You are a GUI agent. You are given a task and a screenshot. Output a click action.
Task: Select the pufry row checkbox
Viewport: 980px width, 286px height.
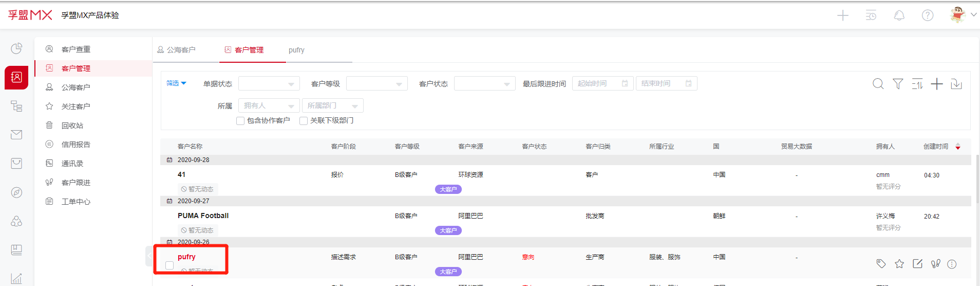[x=169, y=265]
